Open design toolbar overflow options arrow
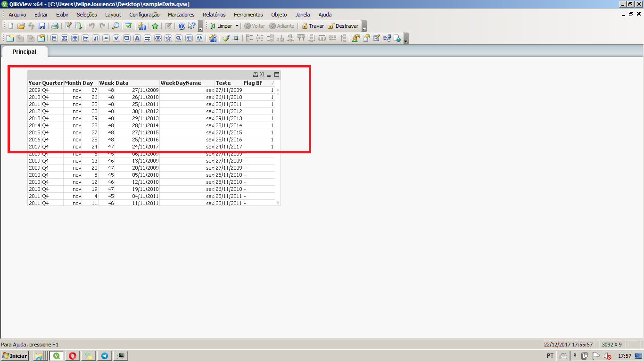 coord(406,40)
